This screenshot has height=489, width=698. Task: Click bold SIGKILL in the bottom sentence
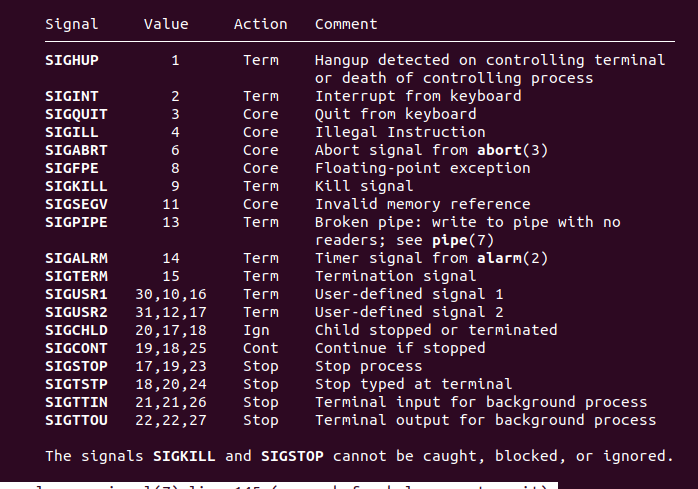(184, 456)
